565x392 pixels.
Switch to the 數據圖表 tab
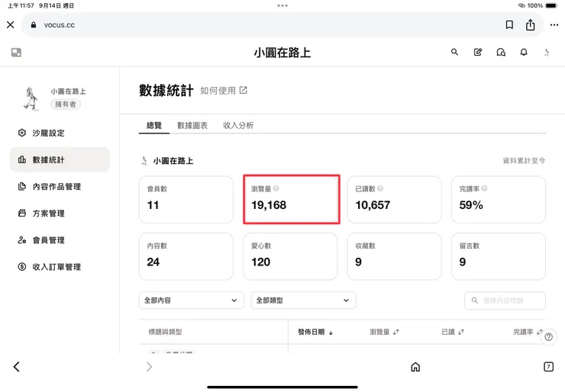[x=192, y=125]
